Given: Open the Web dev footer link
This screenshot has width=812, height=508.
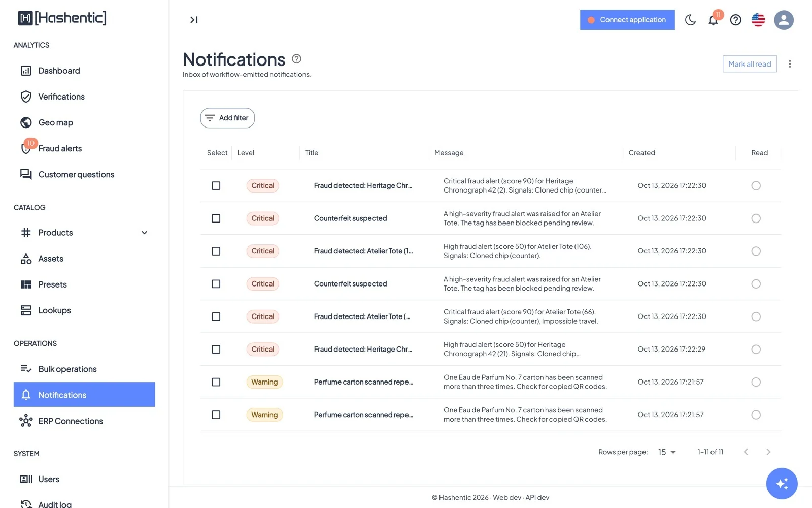Looking at the screenshot, I should point(507,497).
